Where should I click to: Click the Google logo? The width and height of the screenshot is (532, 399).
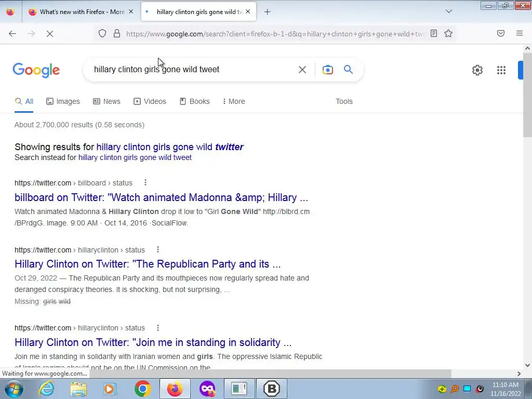click(36, 70)
